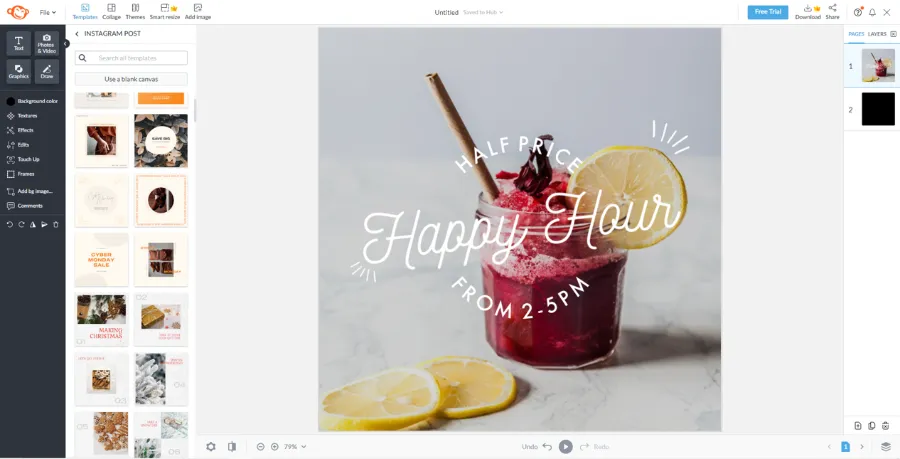The width and height of the screenshot is (900, 459).
Task: Click the play preview button
Action: [x=566, y=446]
